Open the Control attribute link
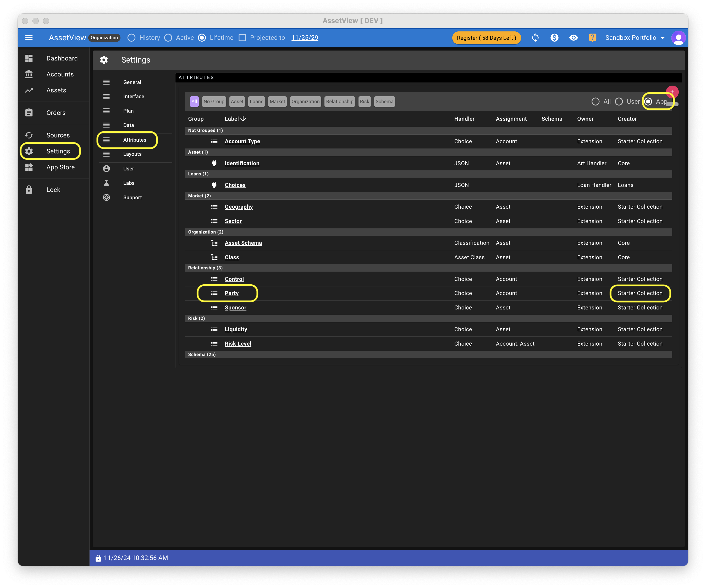 click(234, 279)
